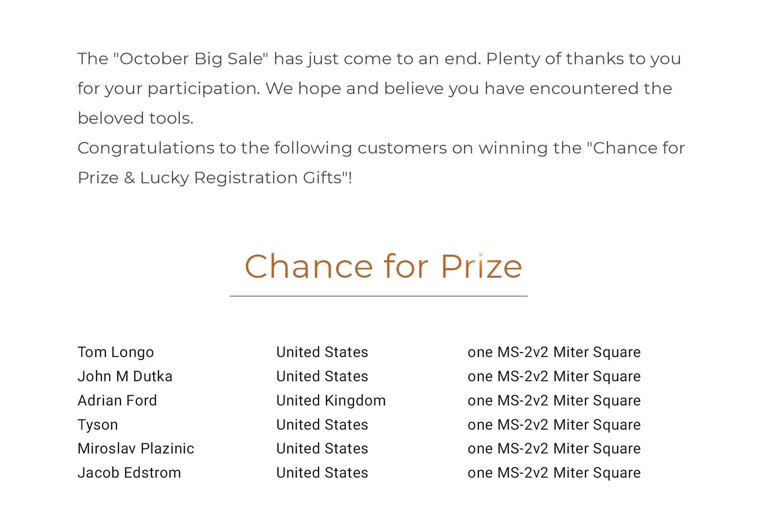
Task: Select United States beside John M Dutka
Action: pyautogui.click(x=322, y=376)
